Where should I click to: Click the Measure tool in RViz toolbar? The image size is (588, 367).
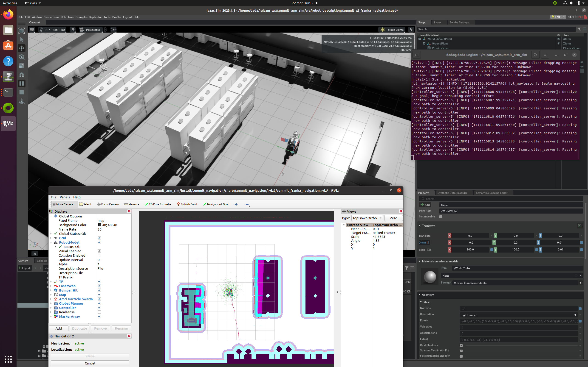[131, 204]
